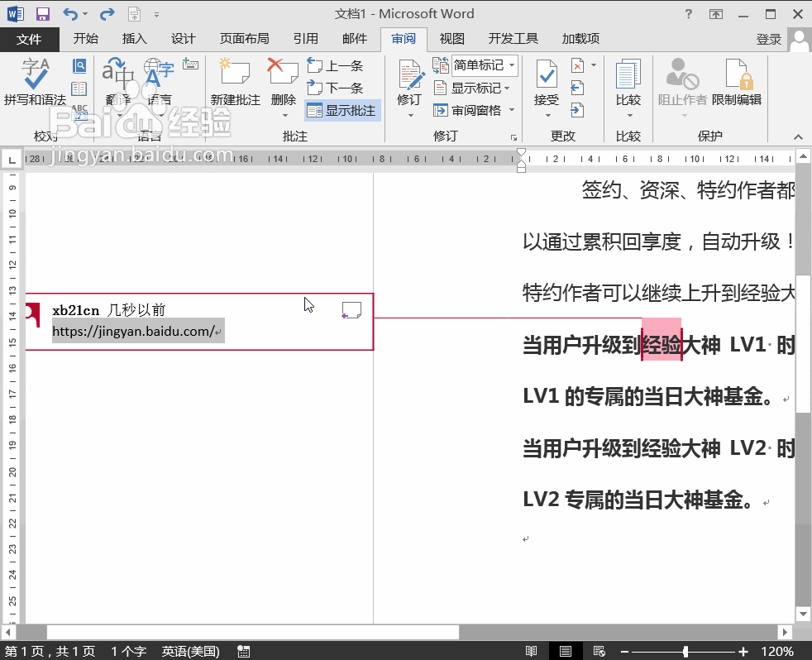
Task: Expand the 修订 track changes dropdown arrow
Action: 411,115
